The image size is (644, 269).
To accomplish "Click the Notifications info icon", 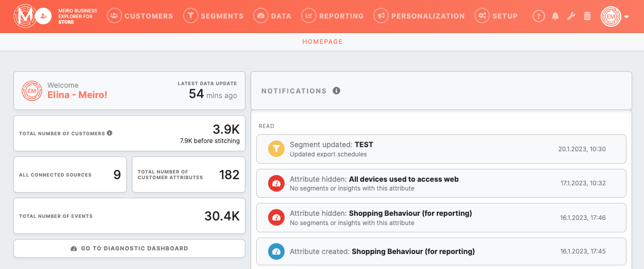I will pyautogui.click(x=337, y=91).
